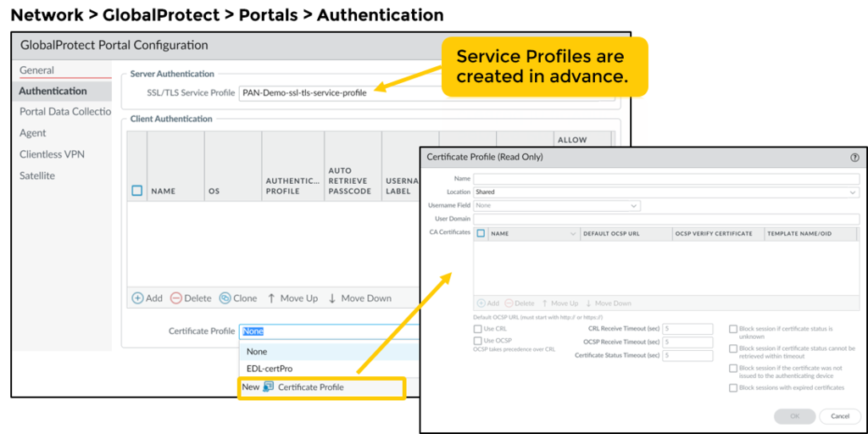The width and height of the screenshot is (868, 434).
Task: Create a New Certificate Profile
Action: (322, 387)
